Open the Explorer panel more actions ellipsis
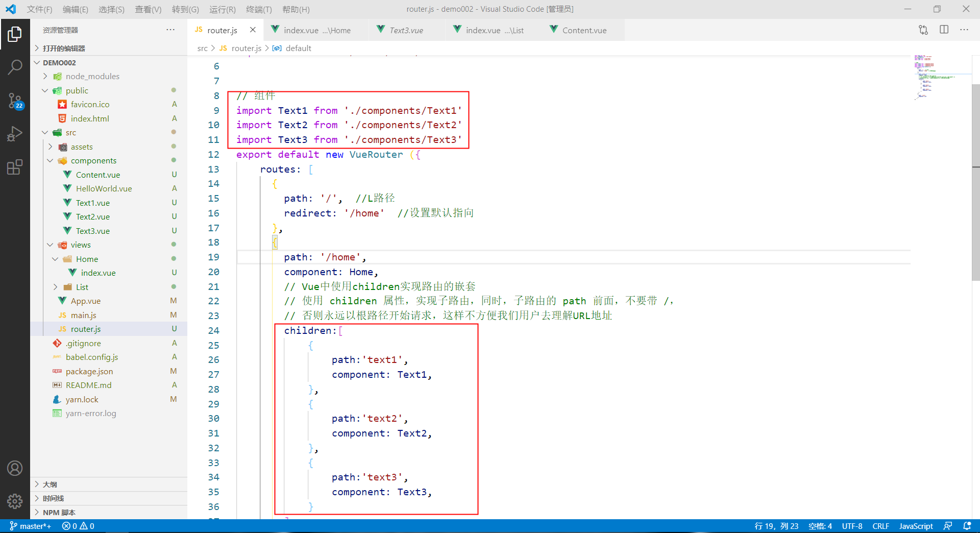 coord(170,30)
